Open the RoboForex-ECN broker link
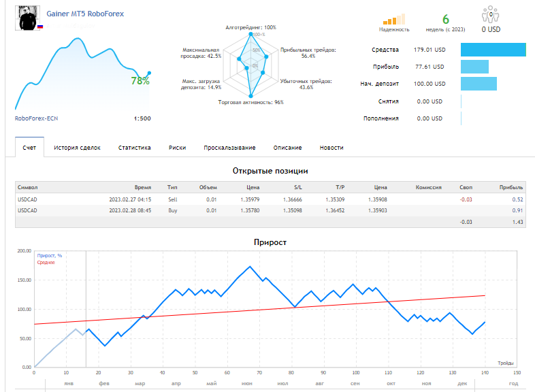The width and height of the screenshot is (535, 392). [36, 118]
